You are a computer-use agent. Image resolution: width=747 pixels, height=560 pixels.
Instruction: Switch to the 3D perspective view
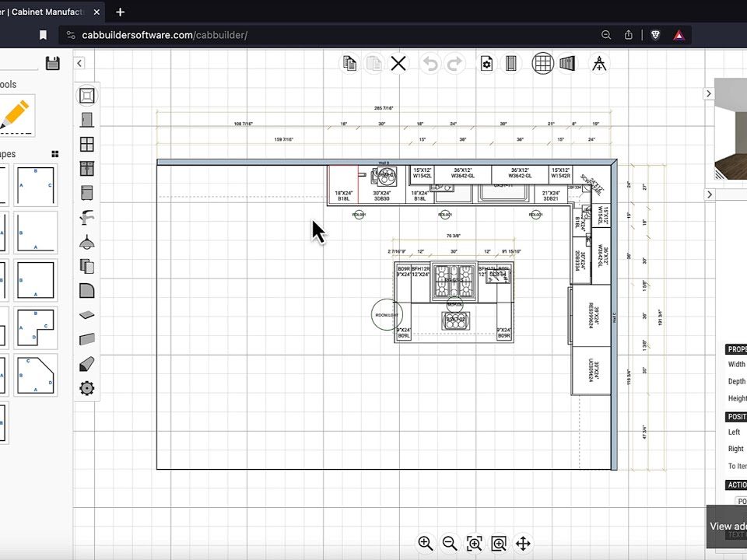coord(567,64)
